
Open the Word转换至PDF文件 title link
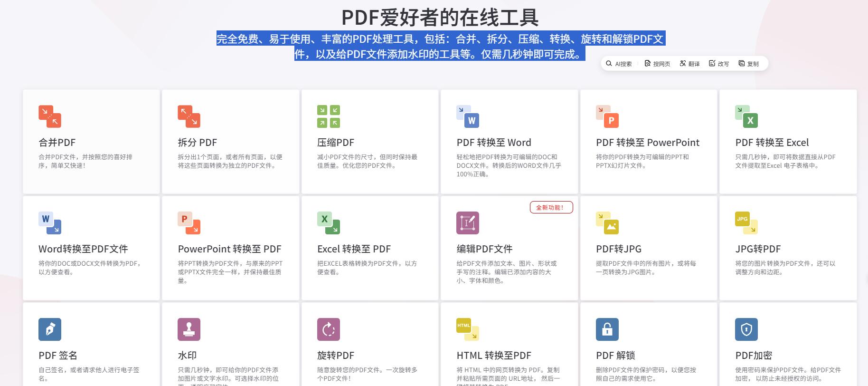tap(83, 249)
